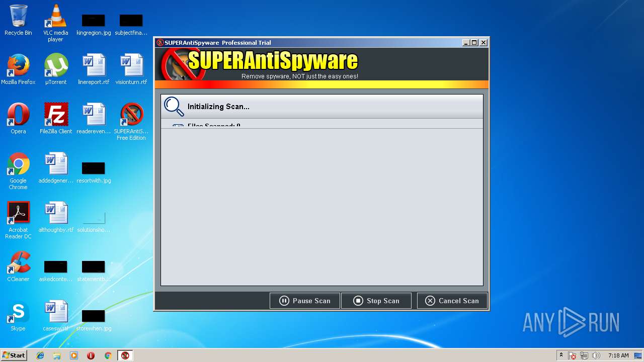Click the Cancel Scan button
This screenshot has width=644, height=362.
[x=452, y=301]
